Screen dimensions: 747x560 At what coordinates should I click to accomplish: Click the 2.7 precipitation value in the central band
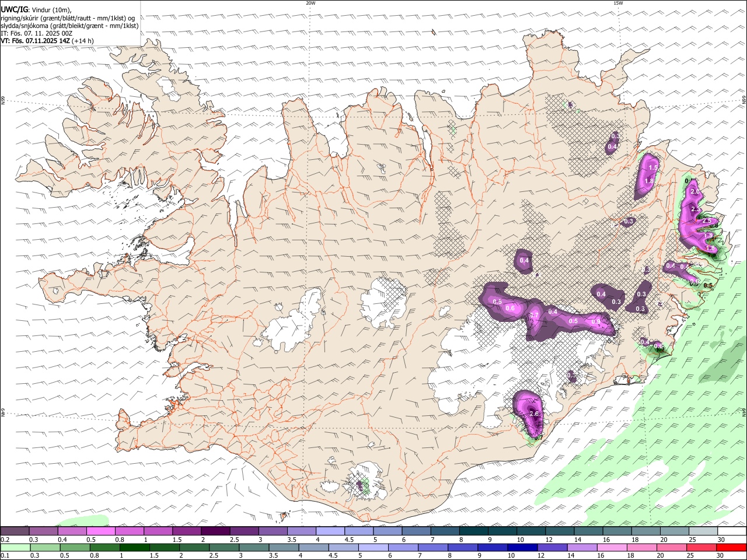534,316
